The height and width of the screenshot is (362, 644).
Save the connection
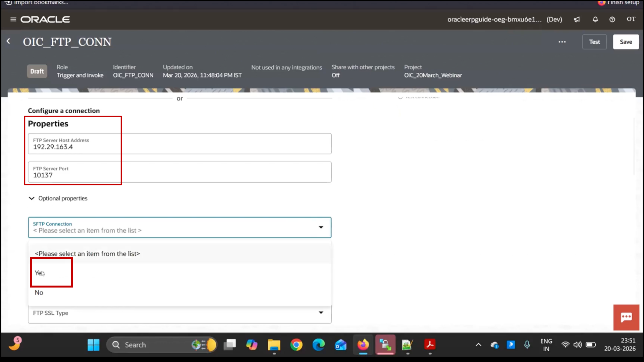tap(626, 42)
